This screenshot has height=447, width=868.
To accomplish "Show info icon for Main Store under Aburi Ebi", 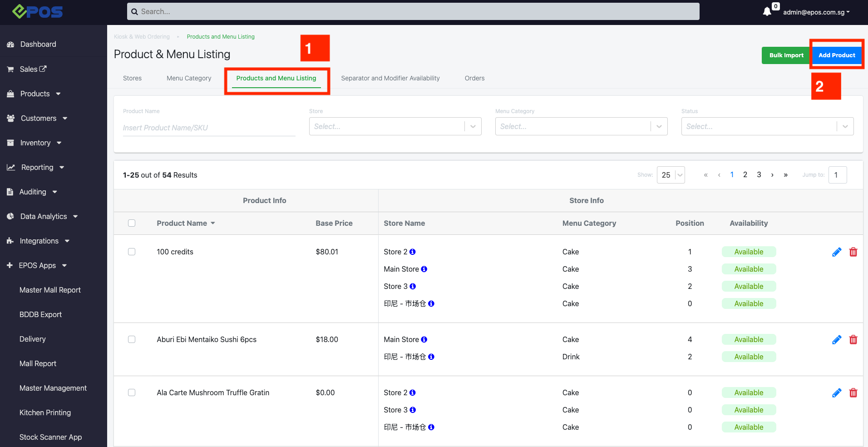I will [x=424, y=339].
